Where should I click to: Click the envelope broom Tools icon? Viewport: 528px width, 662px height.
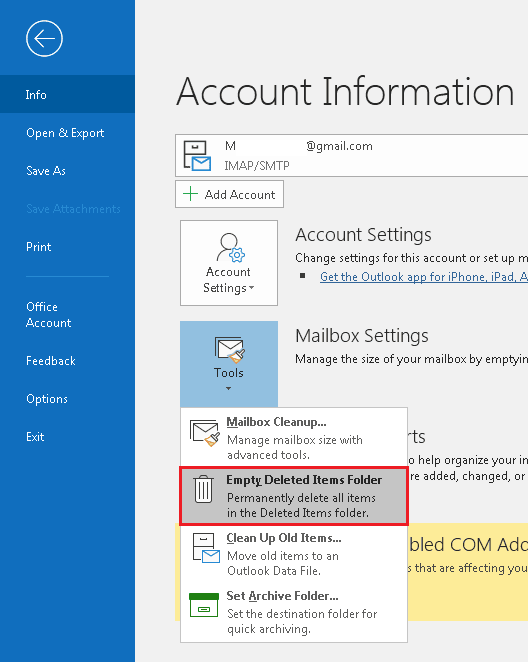click(230, 350)
